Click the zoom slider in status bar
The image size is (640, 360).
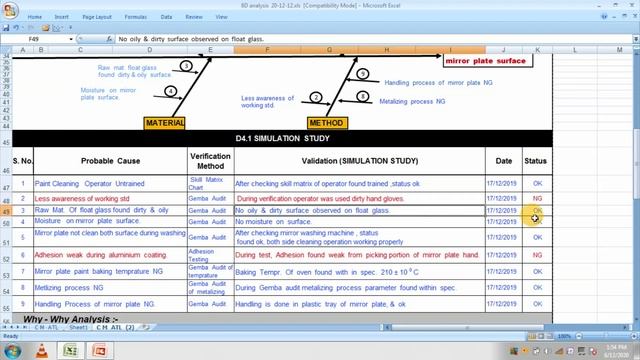pyautogui.click(x=606, y=336)
